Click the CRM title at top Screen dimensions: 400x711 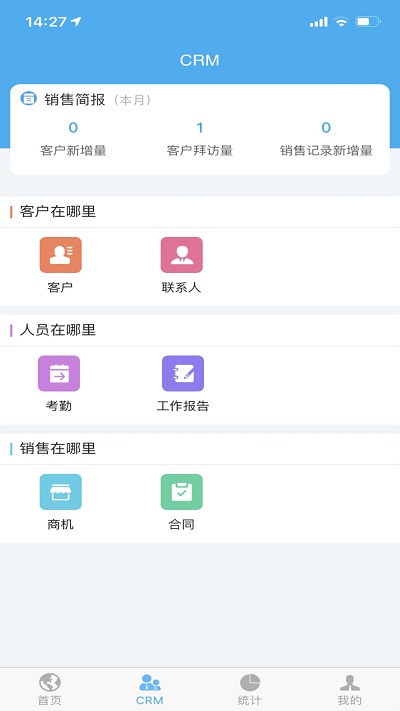click(x=200, y=60)
